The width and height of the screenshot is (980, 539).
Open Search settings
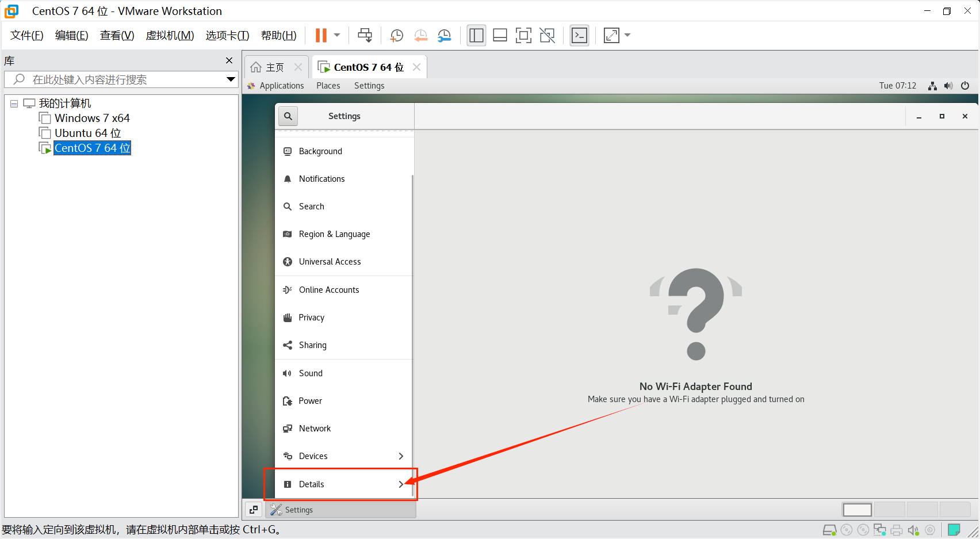click(344, 207)
